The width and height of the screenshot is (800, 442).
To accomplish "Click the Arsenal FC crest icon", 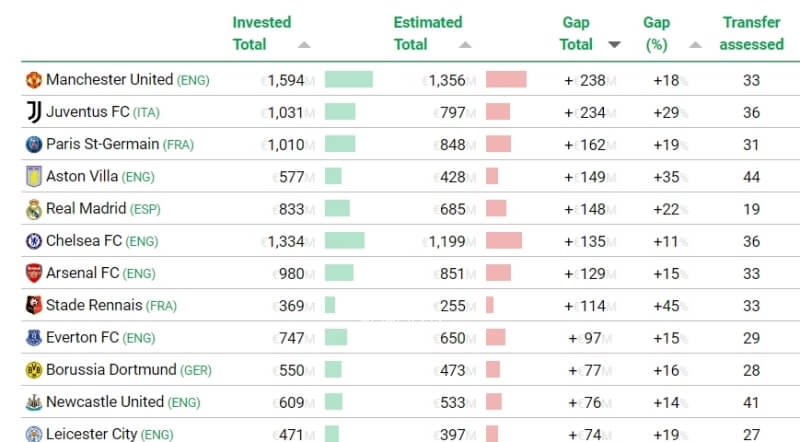I will (34, 273).
